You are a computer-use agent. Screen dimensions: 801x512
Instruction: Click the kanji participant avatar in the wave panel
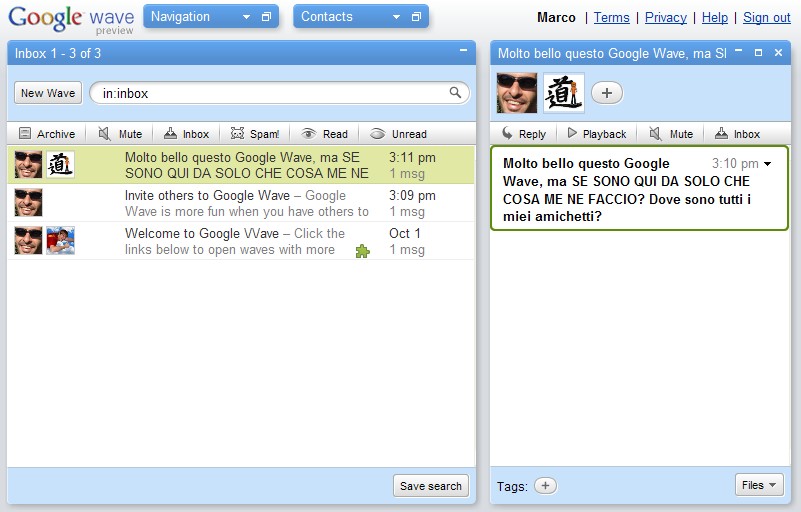pos(563,92)
